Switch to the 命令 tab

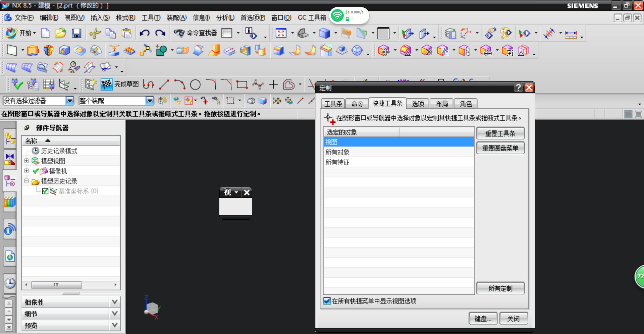point(357,104)
